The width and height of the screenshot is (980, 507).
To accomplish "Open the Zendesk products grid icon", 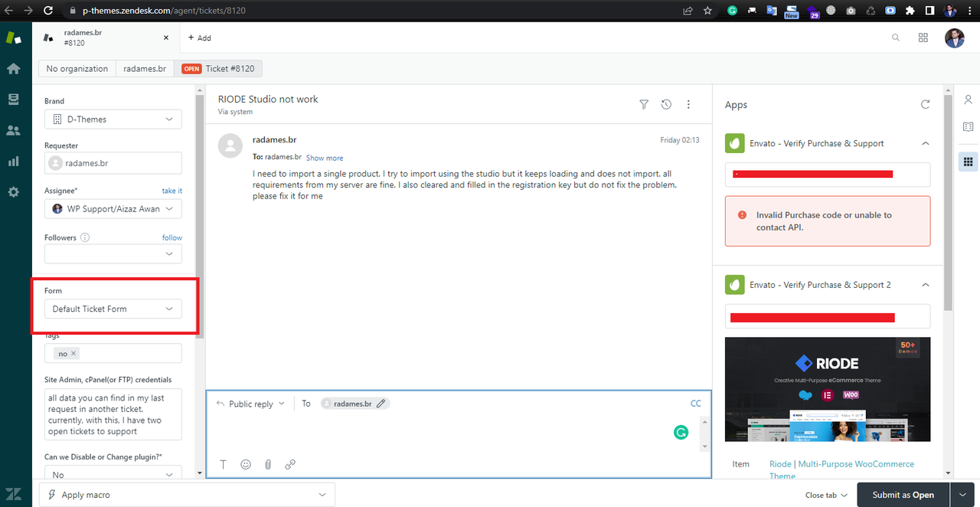I will (x=923, y=38).
